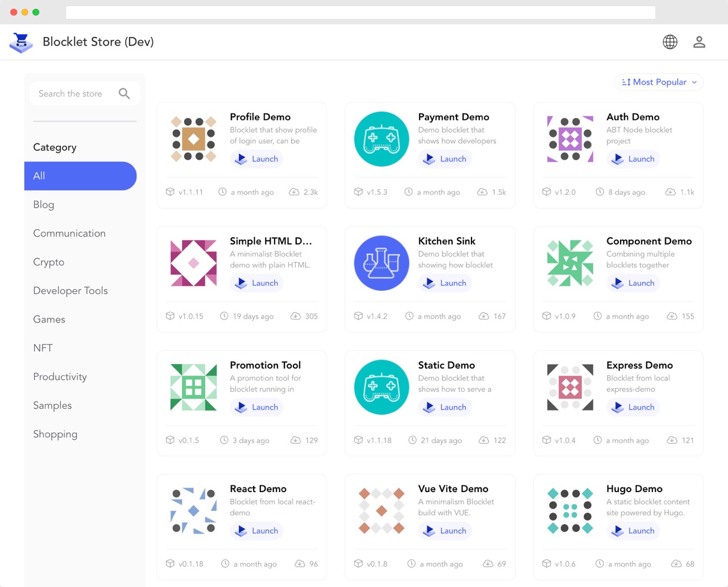The image size is (728, 587).
Task: Click the flask icon on Kitchen Sink
Action: pyautogui.click(x=381, y=263)
